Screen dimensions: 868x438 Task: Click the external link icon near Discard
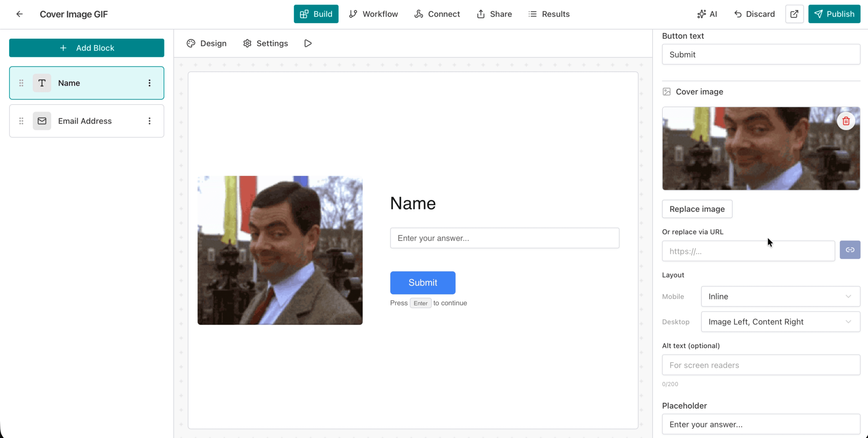point(794,14)
